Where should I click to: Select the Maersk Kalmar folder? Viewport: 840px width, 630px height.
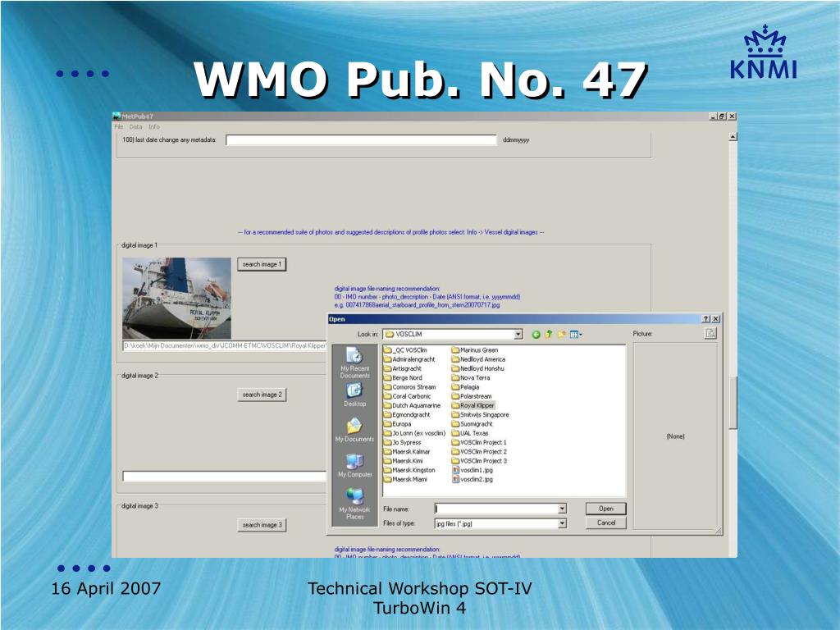[x=407, y=452]
